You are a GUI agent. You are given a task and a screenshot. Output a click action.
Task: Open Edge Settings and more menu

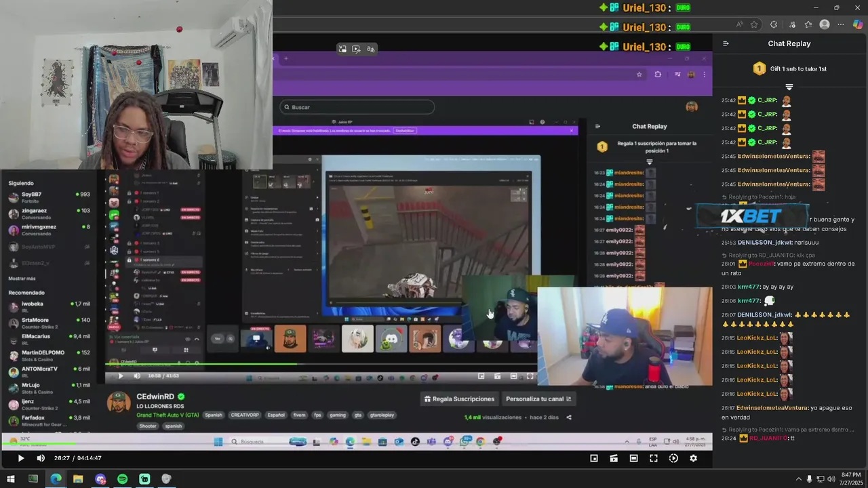(x=841, y=24)
